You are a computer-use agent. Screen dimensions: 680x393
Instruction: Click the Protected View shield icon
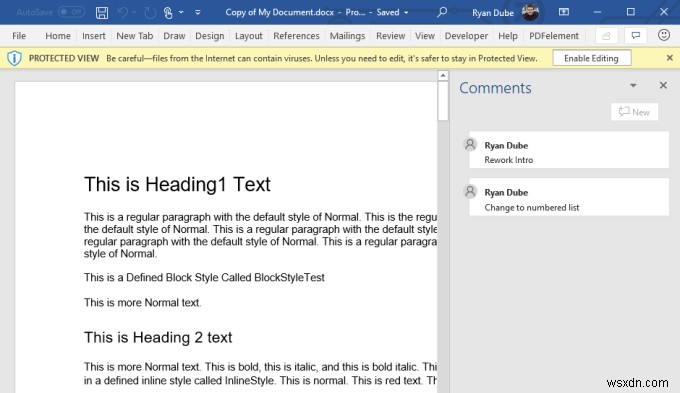pos(14,58)
